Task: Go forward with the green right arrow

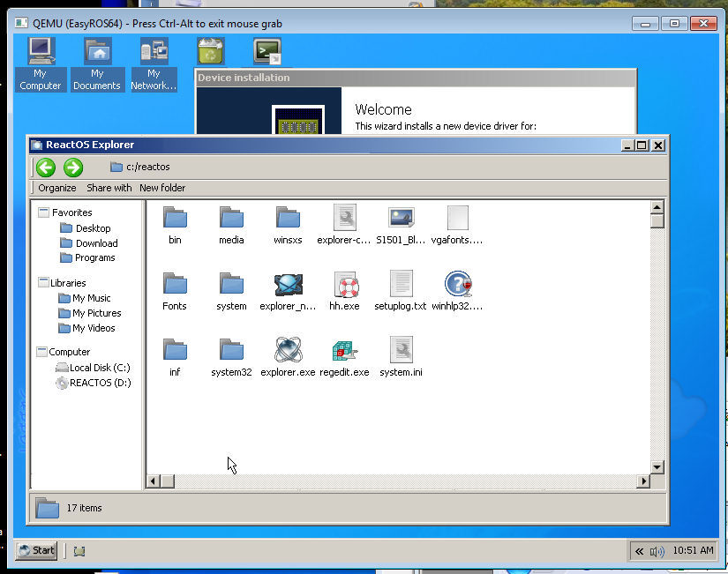Action: click(73, 168)
